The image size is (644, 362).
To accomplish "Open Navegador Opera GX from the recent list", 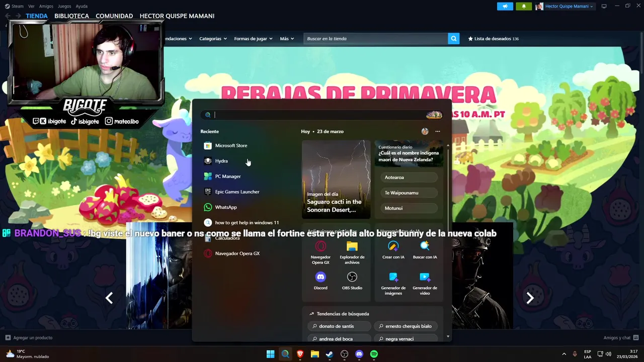I will pyautogui.click(x=232, y=253).
